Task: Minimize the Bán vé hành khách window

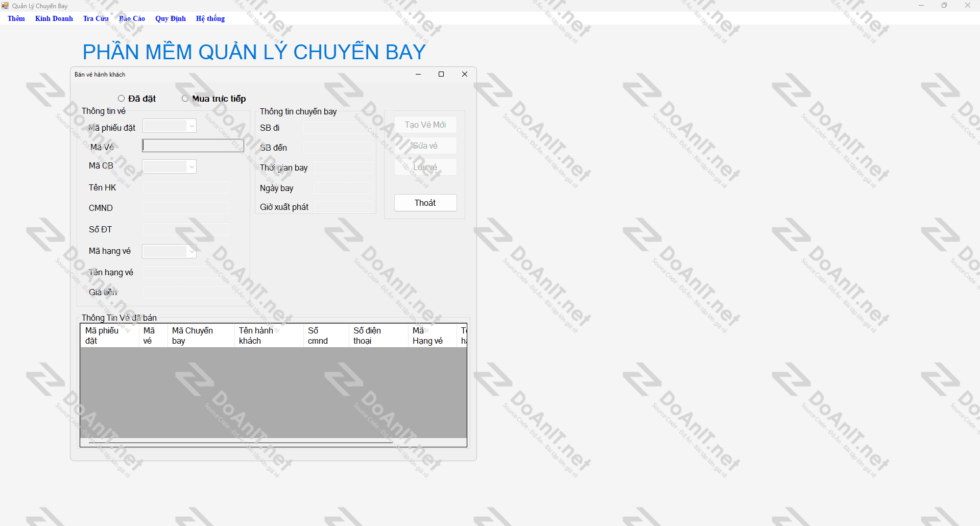Action: pyautogui.click(x=418, y=74)
